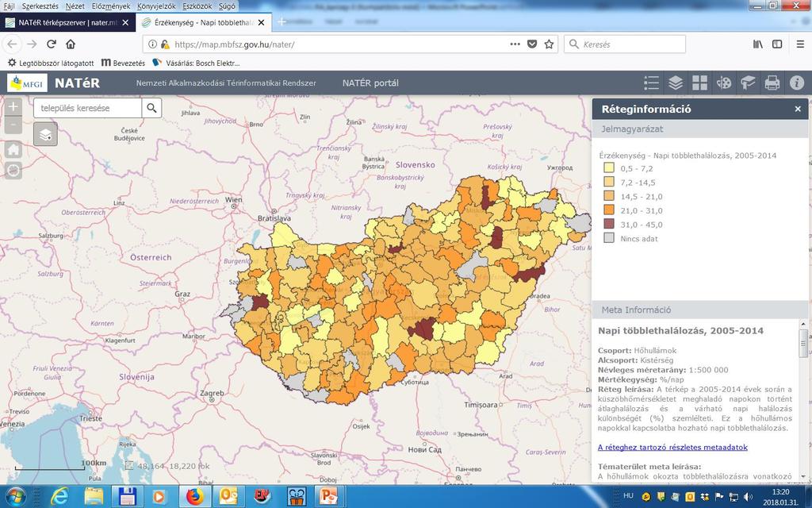Open new tab with plus button
This screenshot has height=508, width=812.
(x=282, y=21)
